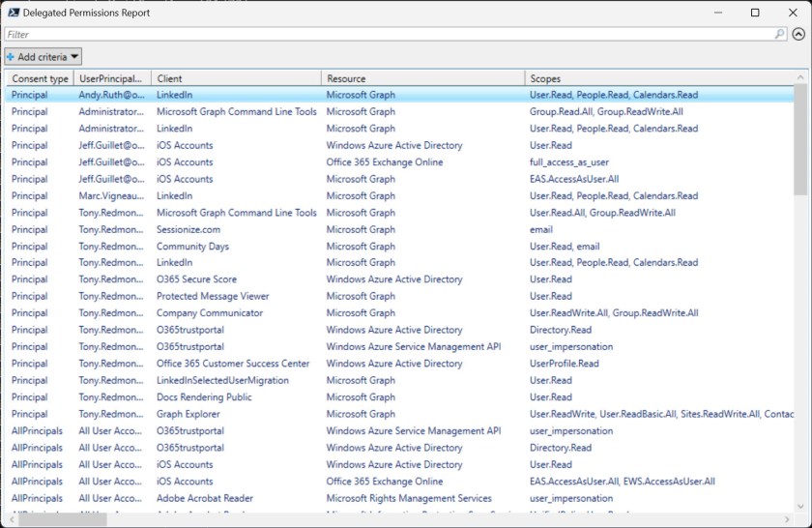Select the 'email' scope cell in Sessionize.com row

click(540, 229)
